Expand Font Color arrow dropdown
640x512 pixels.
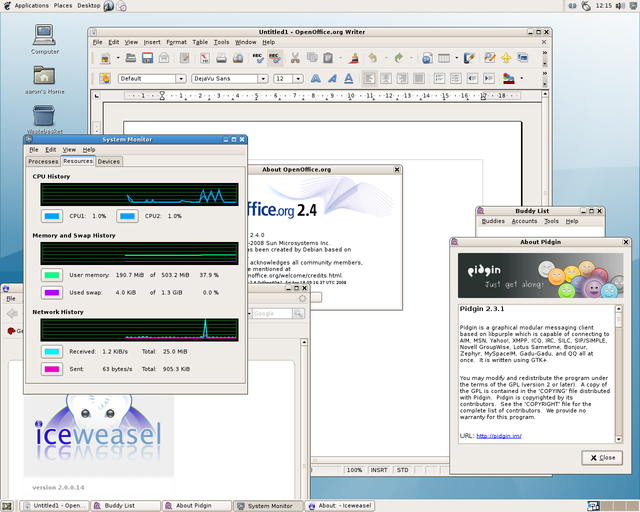click(x=521, y=78)
